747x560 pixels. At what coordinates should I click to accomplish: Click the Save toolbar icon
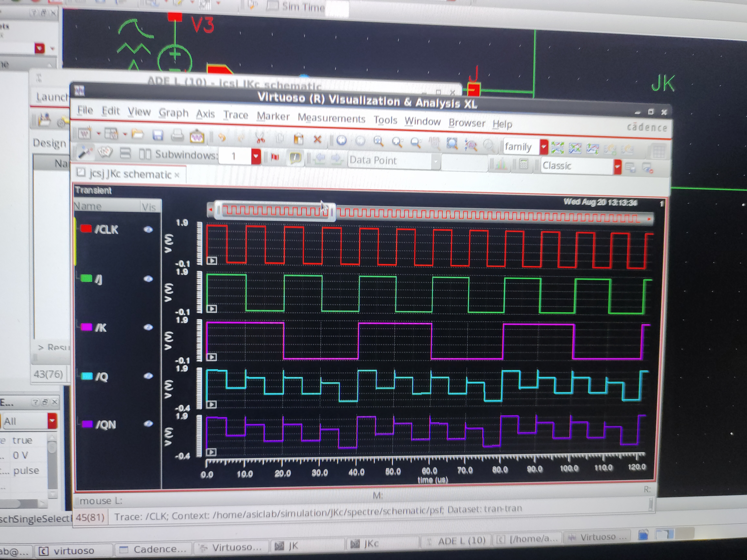coord(158,135)
